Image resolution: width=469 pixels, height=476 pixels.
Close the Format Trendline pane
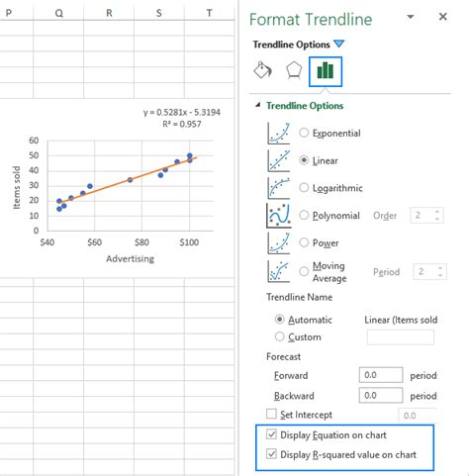[x=443, y=17]
